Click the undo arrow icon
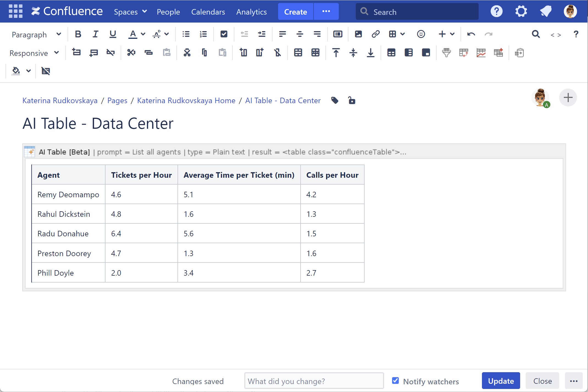Screen dimensions: 588x392 [x=471, y=34]
